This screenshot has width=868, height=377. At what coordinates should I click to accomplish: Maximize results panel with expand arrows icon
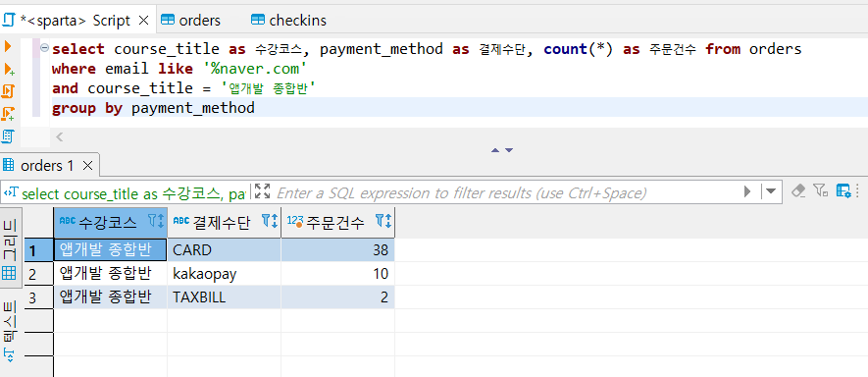click(x=263, y=191)
